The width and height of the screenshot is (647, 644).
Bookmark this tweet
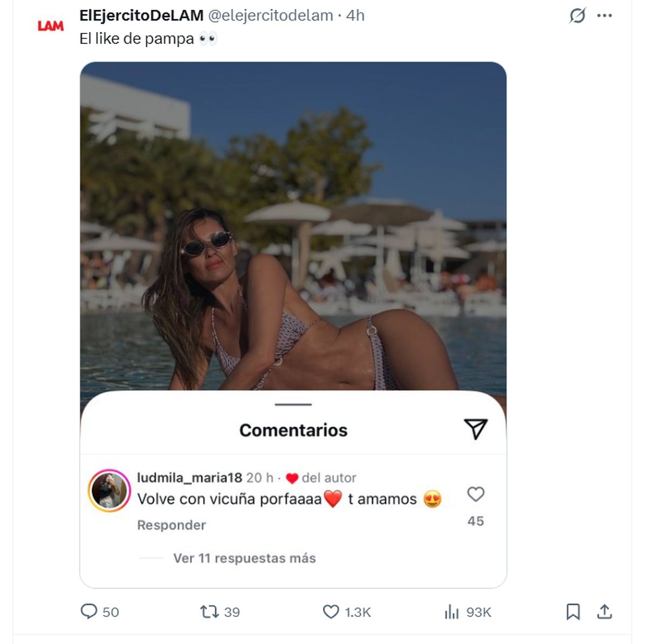[573, 612]
